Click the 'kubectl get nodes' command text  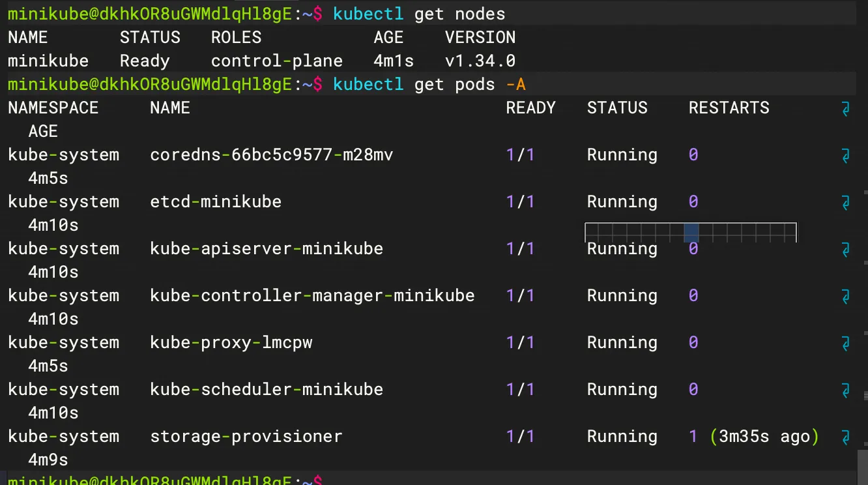click(419, 14)
